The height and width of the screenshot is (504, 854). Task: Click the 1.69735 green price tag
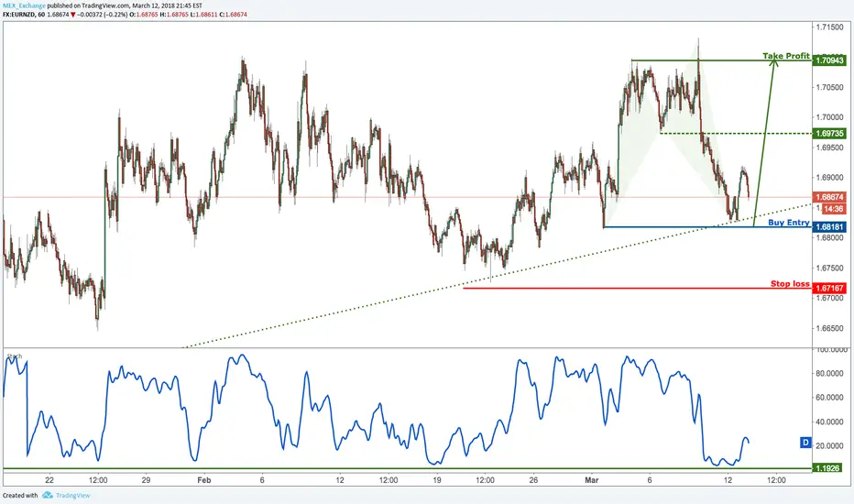829,134
